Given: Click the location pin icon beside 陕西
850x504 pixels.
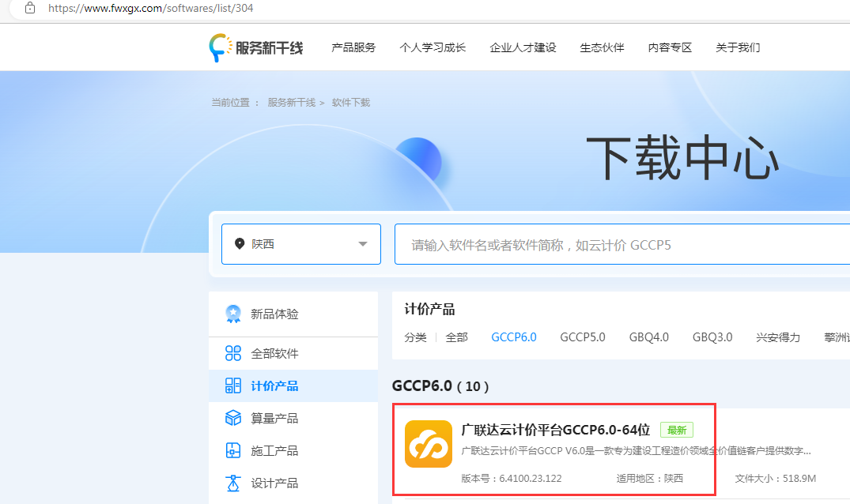Looking at the screenshot, I should point(240,243).
